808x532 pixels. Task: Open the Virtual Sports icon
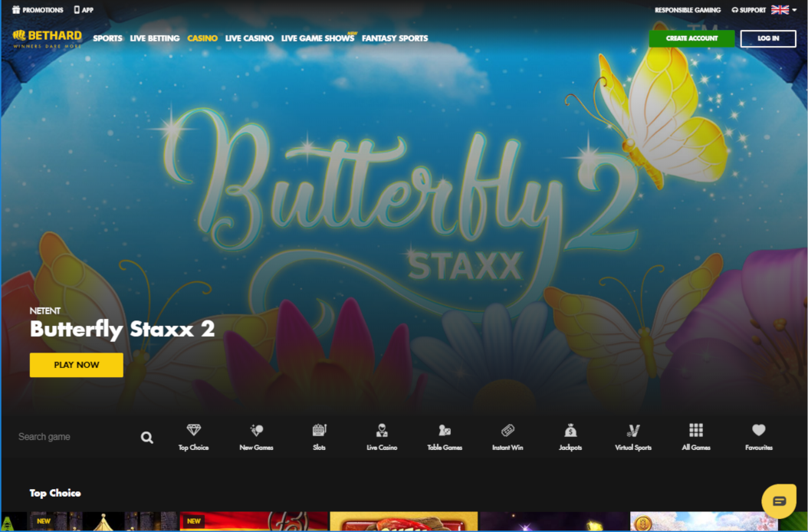pos(633,437)
